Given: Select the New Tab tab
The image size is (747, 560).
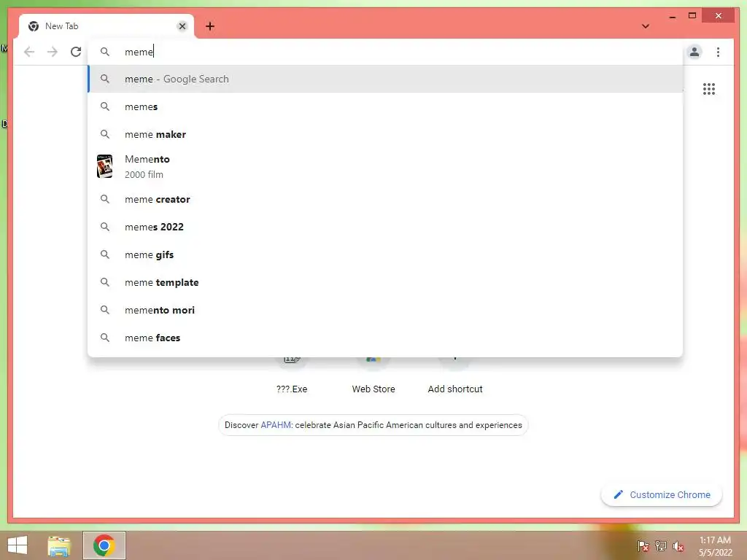Looking at the screenshot, I should click(x=107, y=26).
